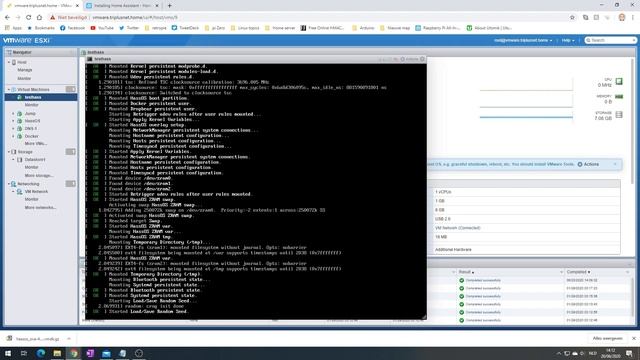Dismiss the VMware Tools notification banner

tap(615, 164)
